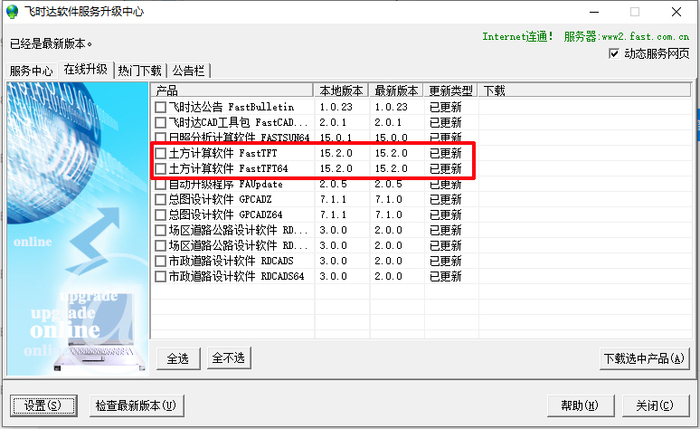Click latest version 2.0.0 of RDCADS

coord(388,261)
